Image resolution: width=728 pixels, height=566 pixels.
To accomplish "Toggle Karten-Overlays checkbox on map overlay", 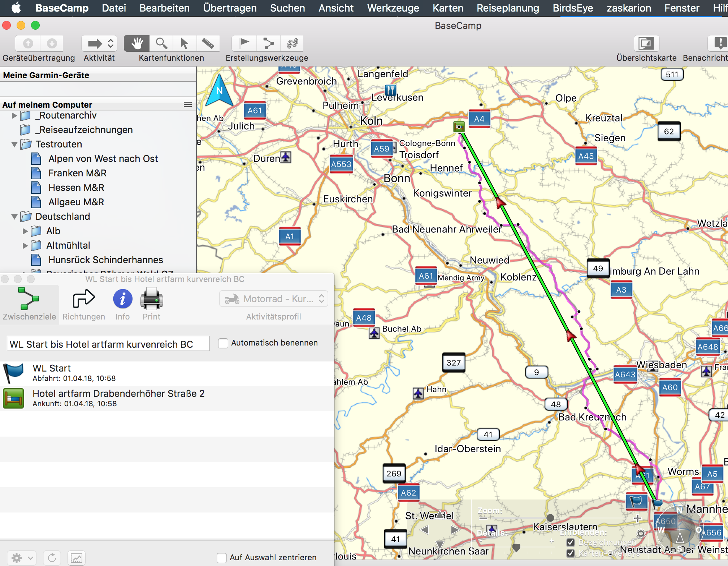I will [x=571, y=553].
